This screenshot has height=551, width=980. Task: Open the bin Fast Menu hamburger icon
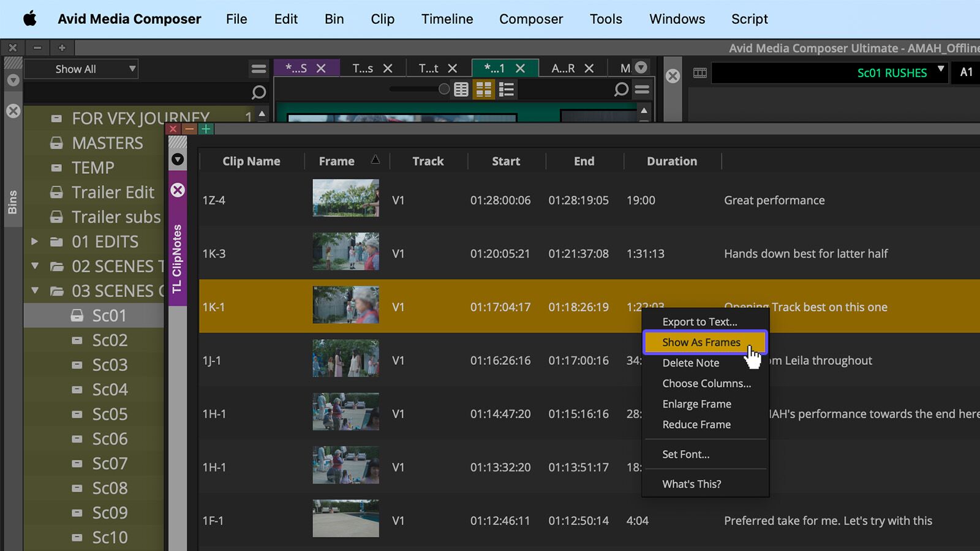pyautogui.click(x=642, y=89)
